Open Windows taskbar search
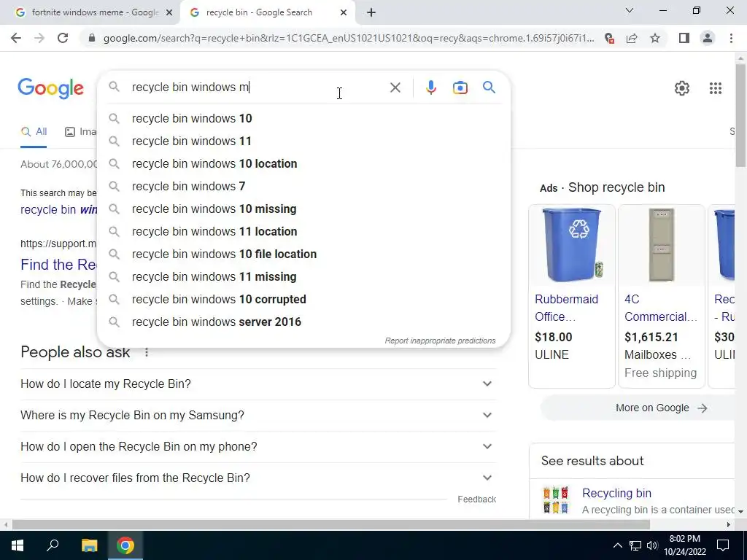This screenshot has height=560, width=747. (x=53, y=545)
